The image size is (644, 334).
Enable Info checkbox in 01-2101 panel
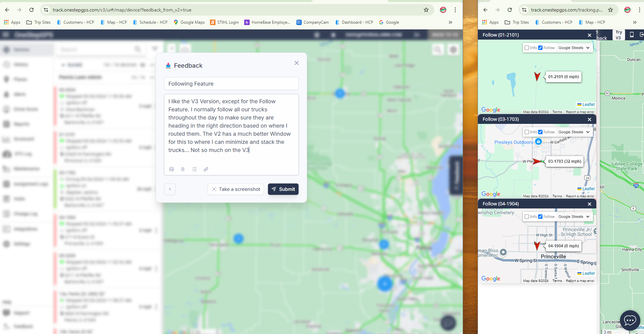click(527, 48)
